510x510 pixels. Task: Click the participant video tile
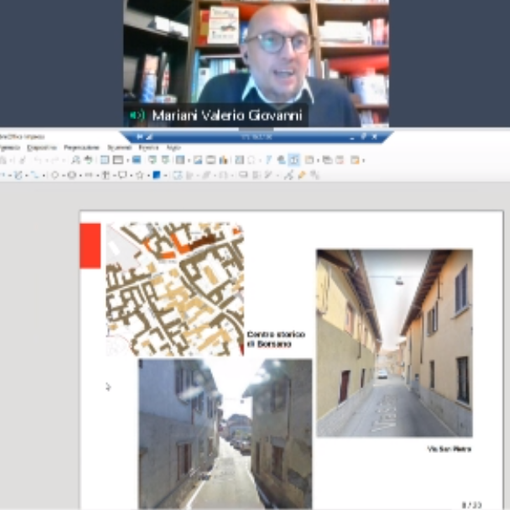click(x=256, y=63)
